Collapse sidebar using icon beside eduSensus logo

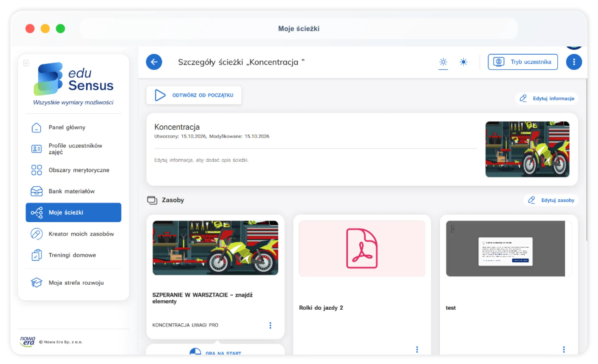coord(26,63)
